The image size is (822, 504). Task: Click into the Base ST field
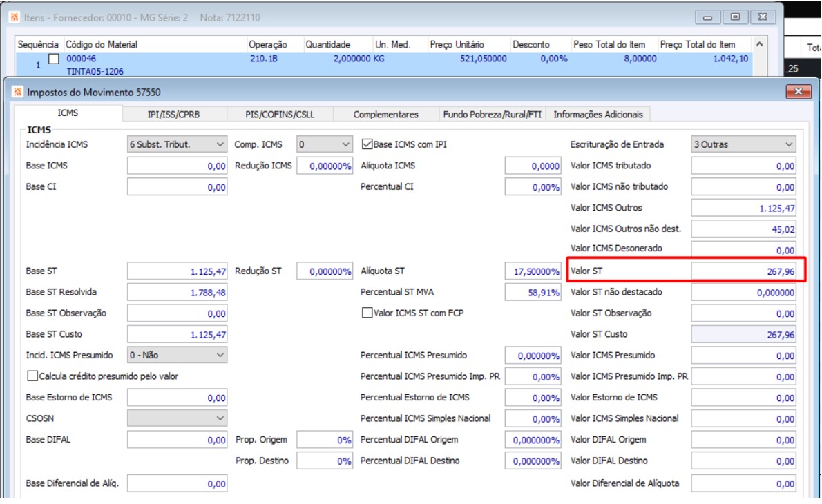[x=178, y=271]
